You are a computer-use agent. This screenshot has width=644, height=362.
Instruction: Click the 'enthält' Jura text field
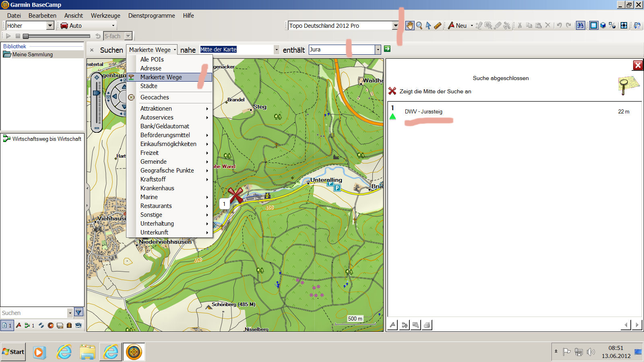(x=341, y=49)
